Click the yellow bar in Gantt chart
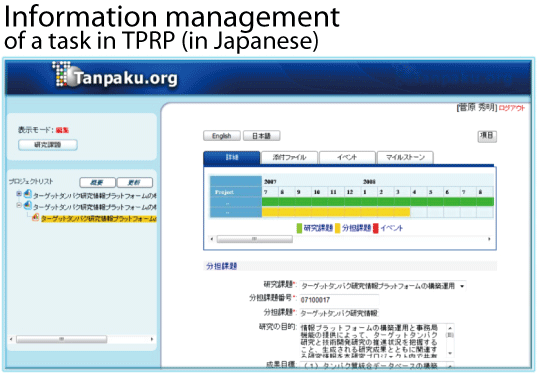This screenshot has width=537, height=374. coord(336,212)
